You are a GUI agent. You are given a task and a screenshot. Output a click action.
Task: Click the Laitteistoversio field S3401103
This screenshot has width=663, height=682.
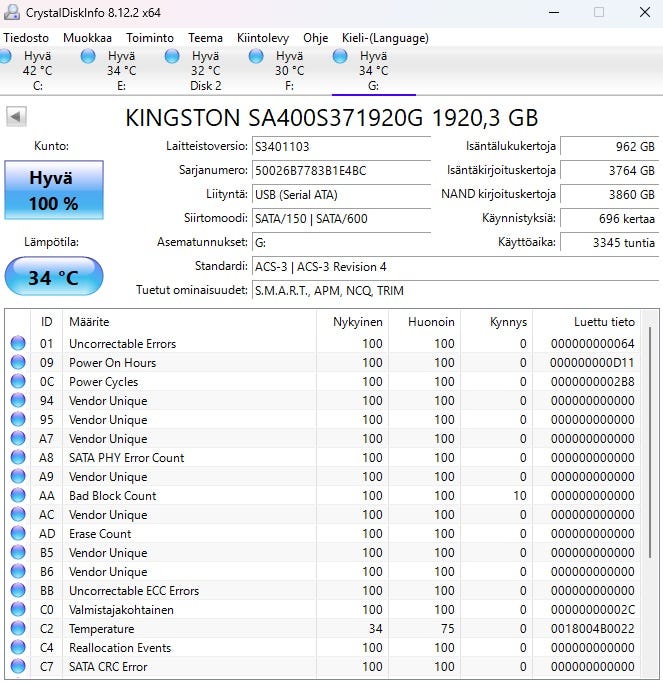(x=342, y=147)
